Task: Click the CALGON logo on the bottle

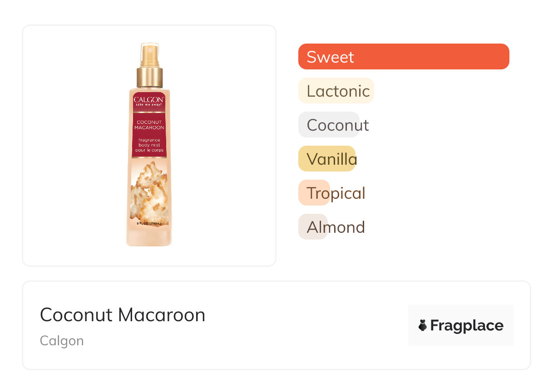Action: click(149, 99)
